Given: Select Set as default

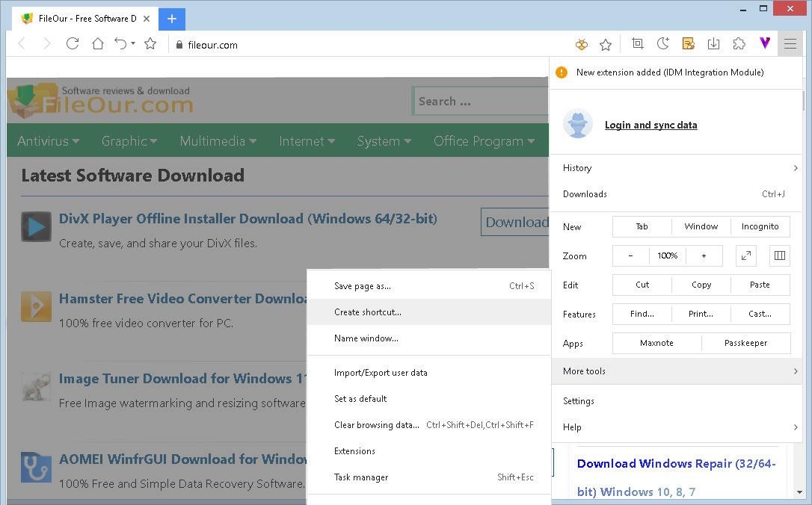Looking at the screenshot, I should tap(428, 399).
